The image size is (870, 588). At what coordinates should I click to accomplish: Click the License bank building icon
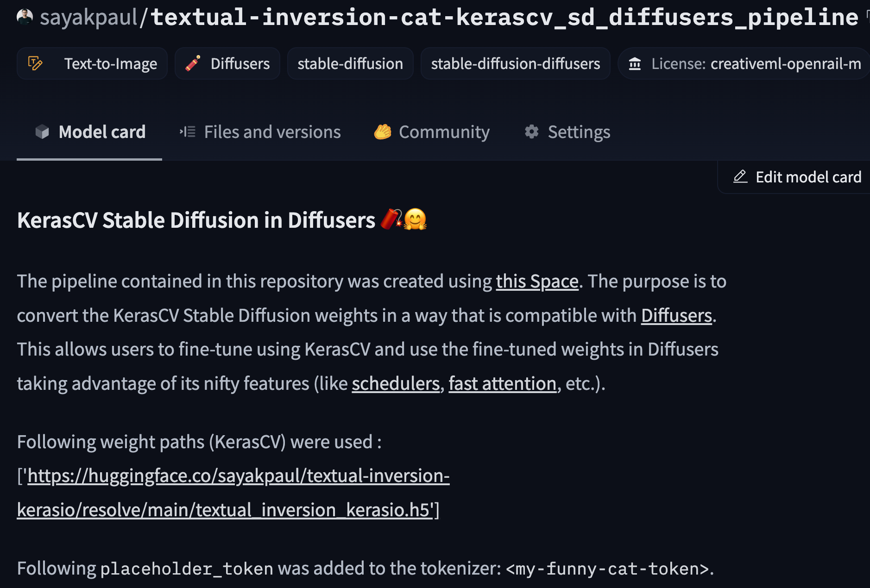click(635, 63)
